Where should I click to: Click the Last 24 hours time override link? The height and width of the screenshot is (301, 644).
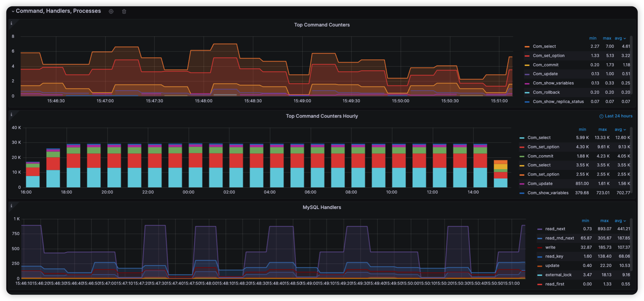(x=616, y=116)
